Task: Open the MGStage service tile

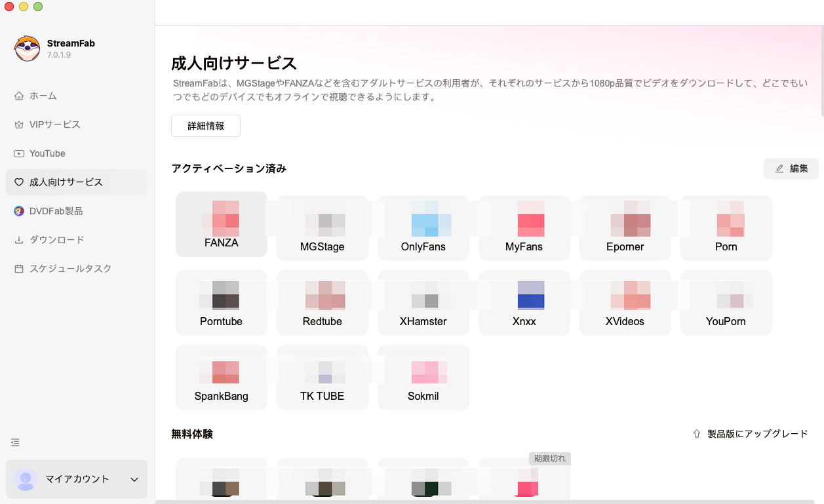Action: pyautogui.click(x=323, y=228)
